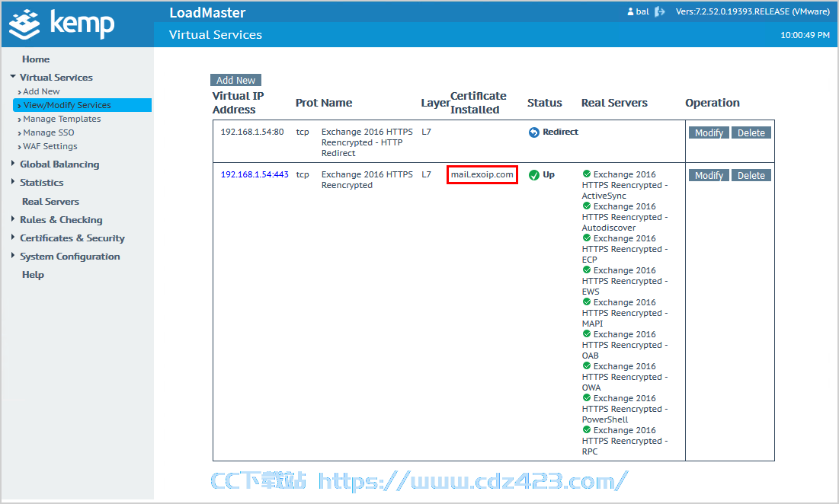
Task: Click the Name column header
Action: (x=337, y=103)
